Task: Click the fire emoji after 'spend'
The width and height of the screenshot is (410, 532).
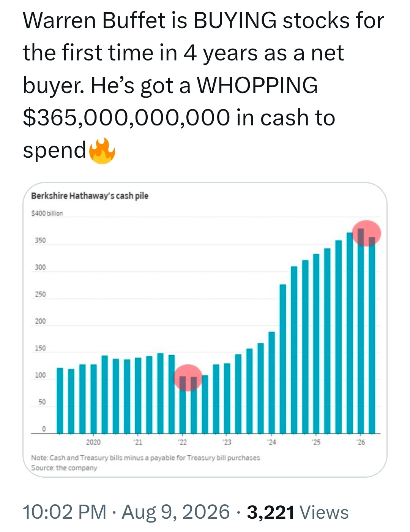Action: tap(102, 151)
